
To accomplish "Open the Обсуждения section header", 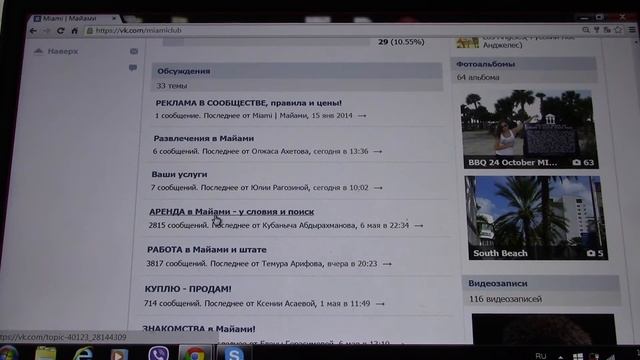I will click(x=297, y=71).
